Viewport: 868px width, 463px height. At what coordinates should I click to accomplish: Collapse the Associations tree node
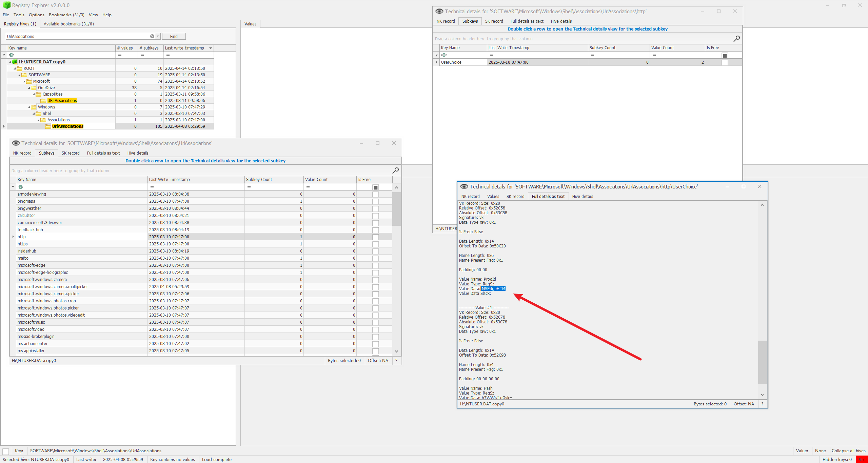coord(38,120)
